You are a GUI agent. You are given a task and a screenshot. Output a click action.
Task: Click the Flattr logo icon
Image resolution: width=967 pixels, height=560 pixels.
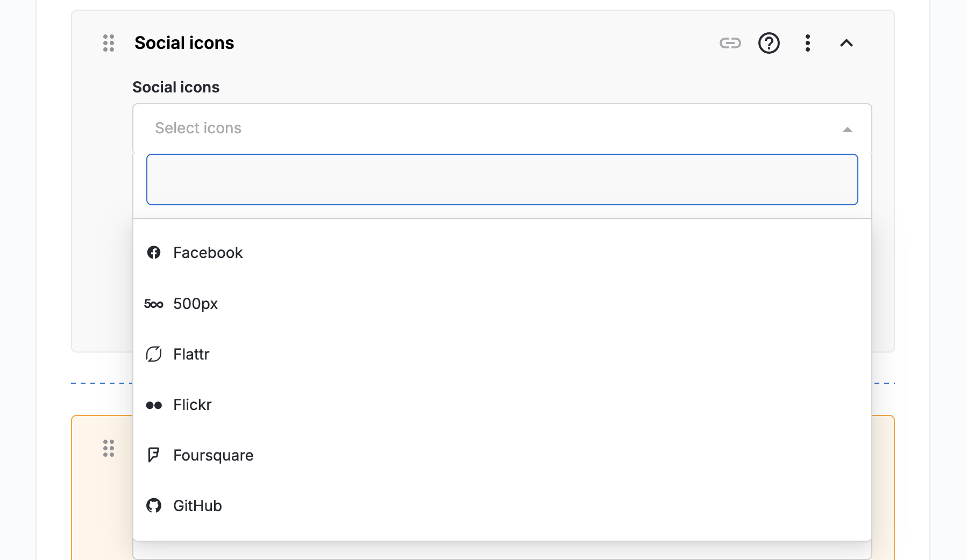[154, 354]
